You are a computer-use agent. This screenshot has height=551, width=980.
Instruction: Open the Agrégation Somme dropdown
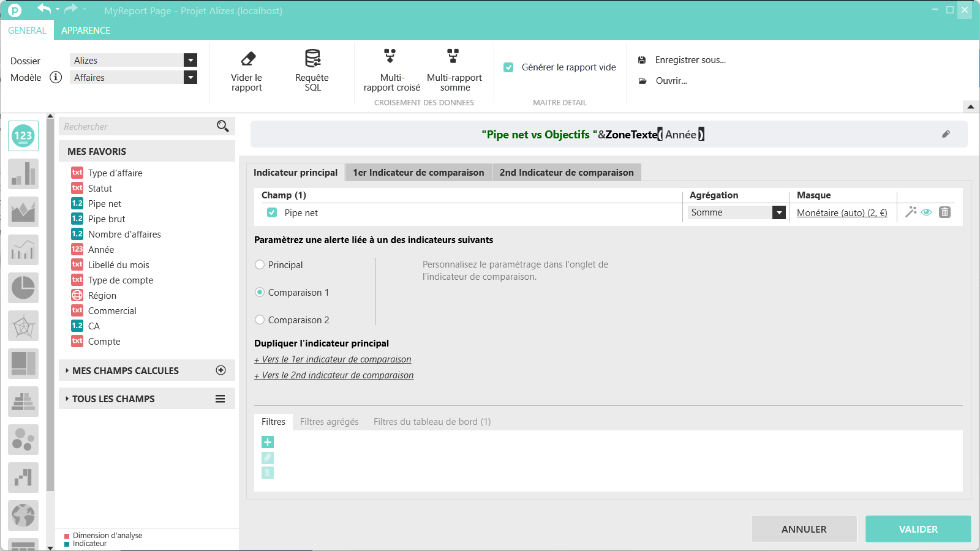pyautogui.click(x=778, y=212)
